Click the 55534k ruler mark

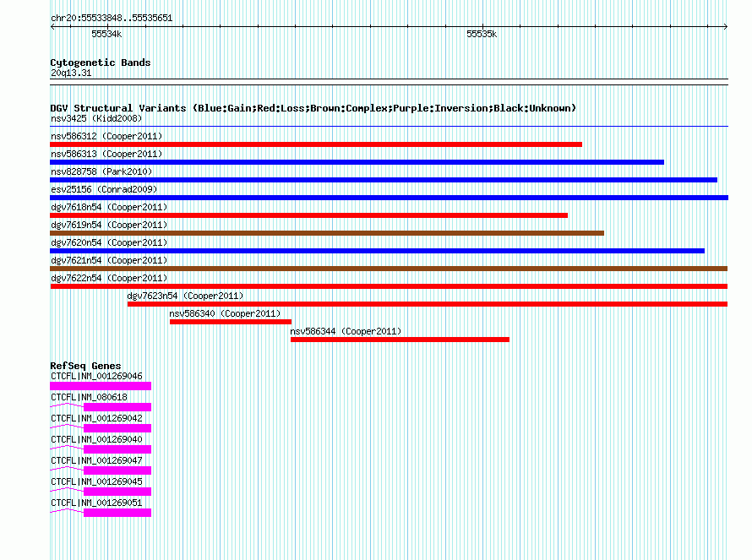pos(106,34)
